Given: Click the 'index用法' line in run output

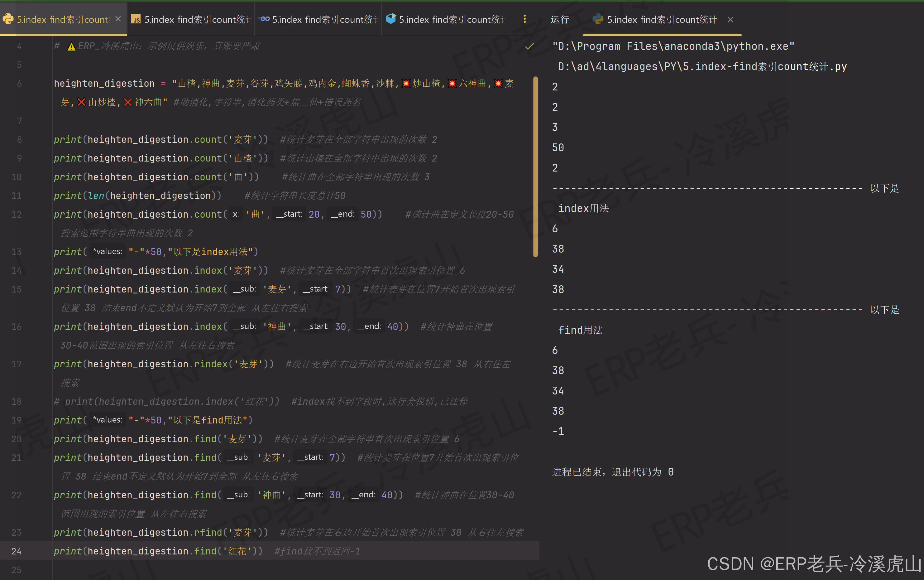Looking at the screenshot, I should click(x=583, y=209).
